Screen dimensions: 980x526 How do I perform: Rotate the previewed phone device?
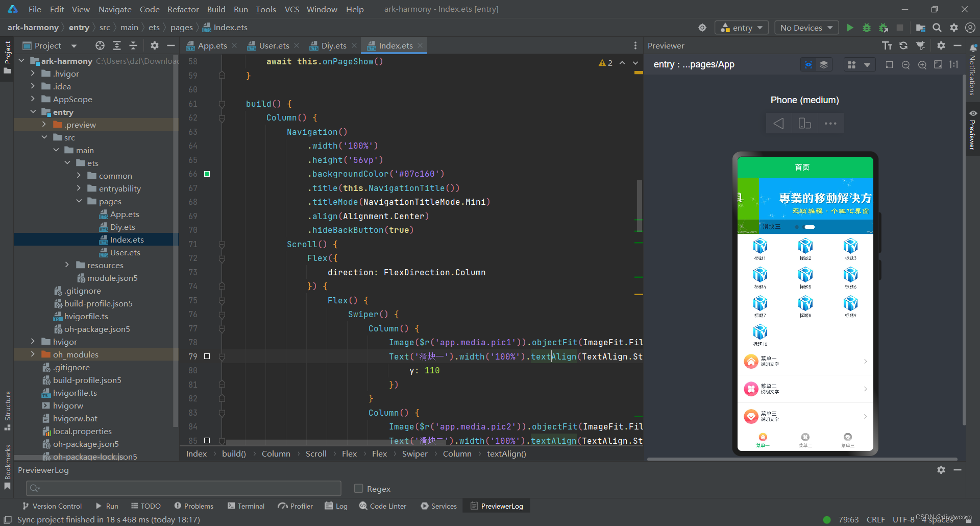(x=804, y=123)
